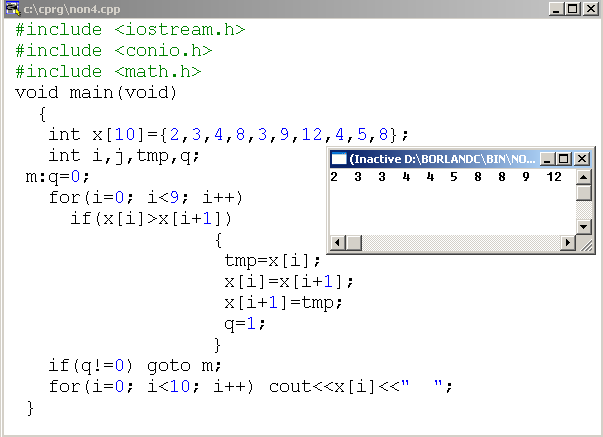The height and width of the screenshot is (437, 603).
Task: Close the Inactive BORLANDC output window
Action: pos(582,158)
